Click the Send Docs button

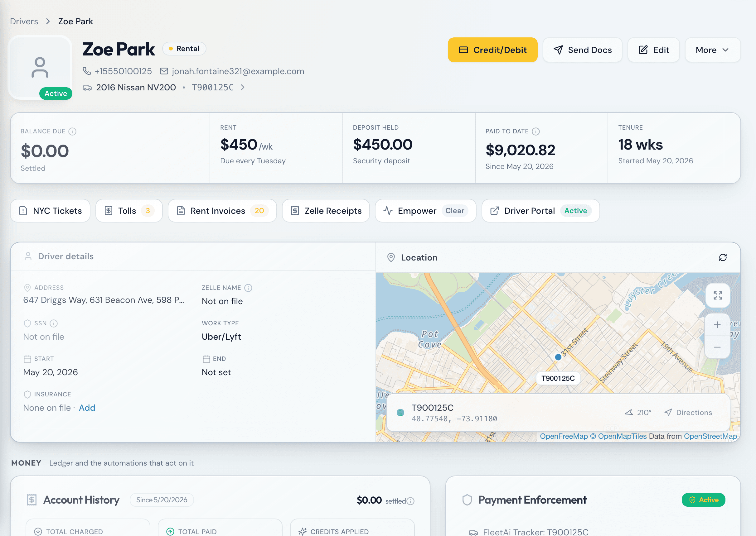(582, 50)
